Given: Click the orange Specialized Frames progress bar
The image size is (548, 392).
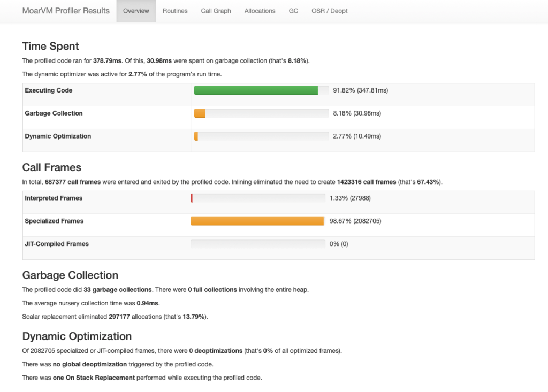Looking at the screenshot, I should [x=257, y=221].
